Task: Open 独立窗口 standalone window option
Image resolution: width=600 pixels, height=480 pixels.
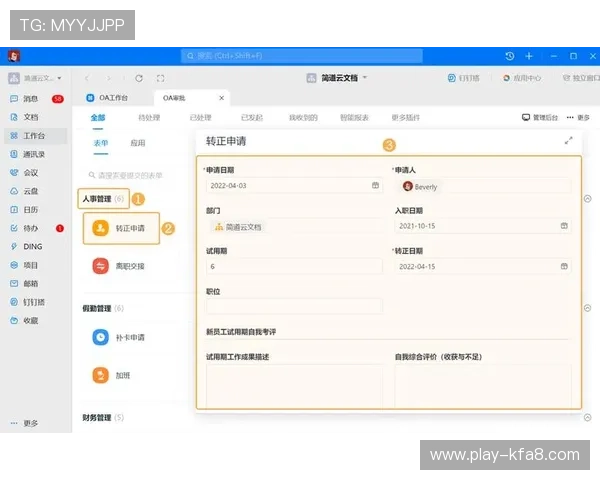Action: tap(581, 78)
